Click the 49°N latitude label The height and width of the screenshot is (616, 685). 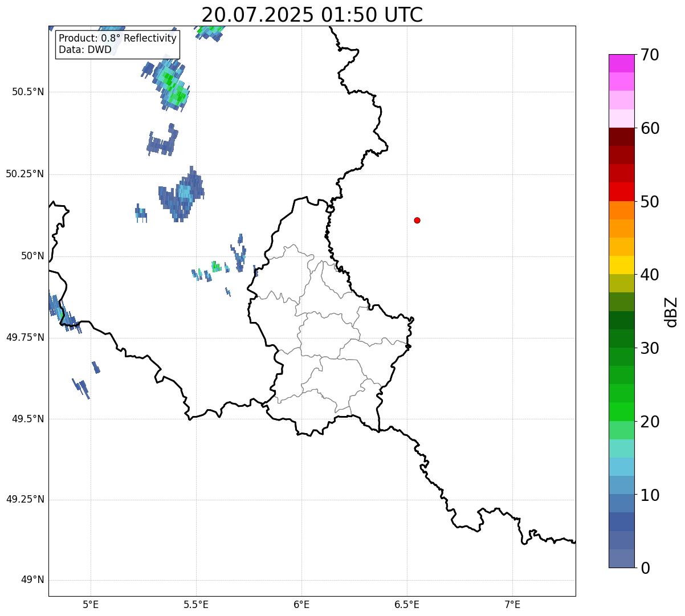pyautogui.click(x=32, y=580)
